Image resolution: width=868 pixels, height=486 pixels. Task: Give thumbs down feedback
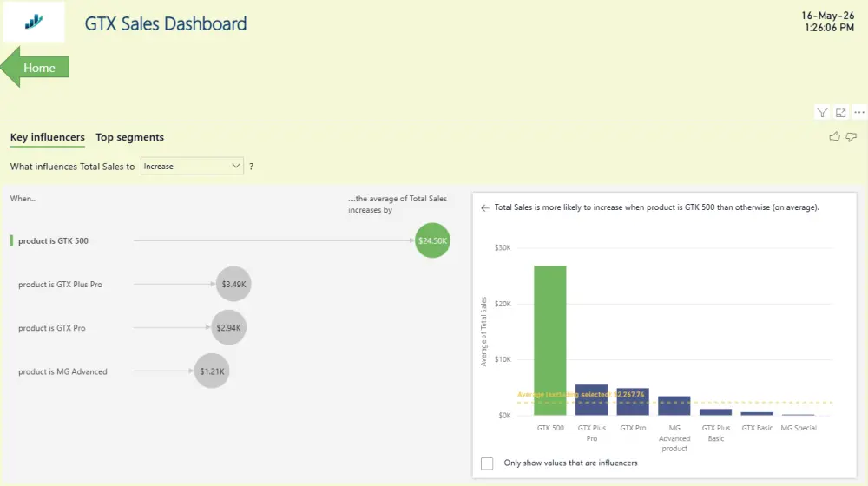point(852,137)
